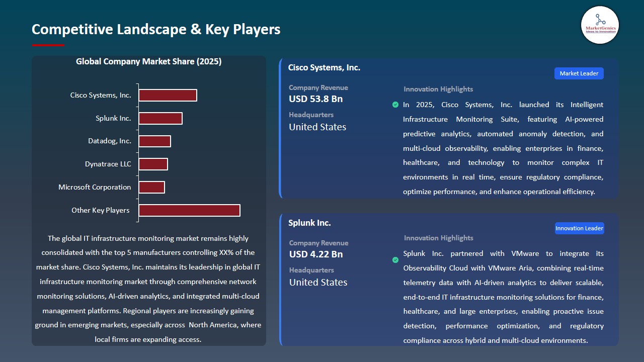The width and height of the screenshot is (644, 362).
Task: Click the USD 53.8 Bn revenue figure
Action: pyautogui.click(x=315, y=99)
